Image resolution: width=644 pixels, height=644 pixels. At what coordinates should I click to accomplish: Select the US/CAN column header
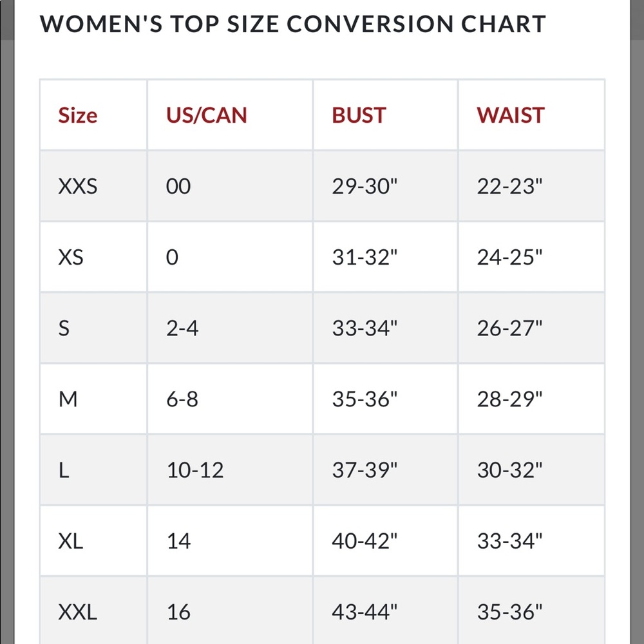point(206,115)
